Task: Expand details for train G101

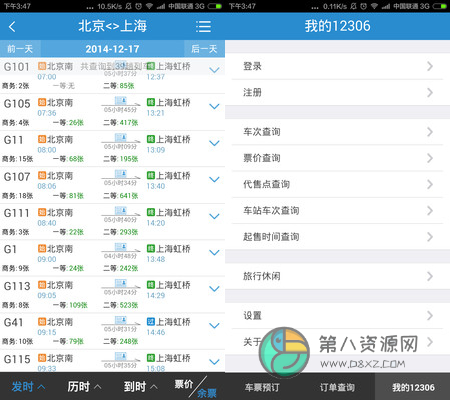Action: 214,70
